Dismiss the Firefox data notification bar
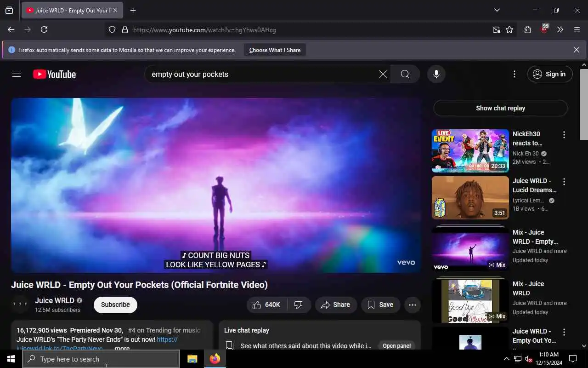This screenshot has height=368, width=588. tap(576, 50)
